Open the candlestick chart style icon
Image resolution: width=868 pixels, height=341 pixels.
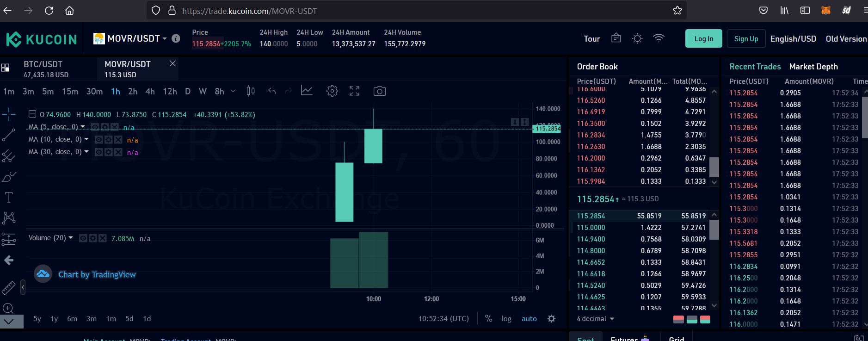251,91
